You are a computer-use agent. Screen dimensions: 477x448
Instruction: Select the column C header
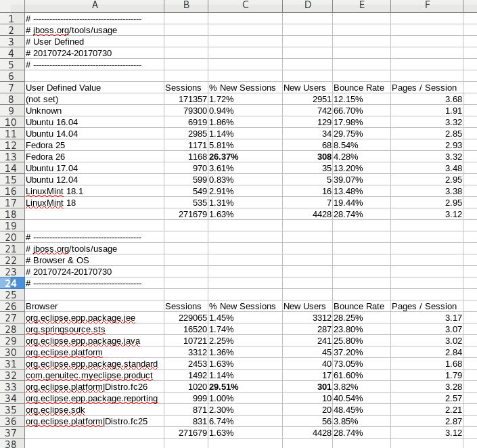[244, 5]
